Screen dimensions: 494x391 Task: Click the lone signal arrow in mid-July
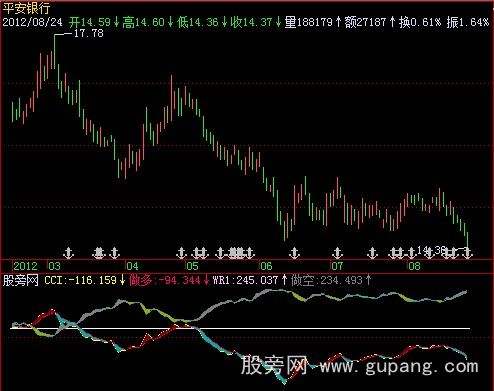pos(372,253)
